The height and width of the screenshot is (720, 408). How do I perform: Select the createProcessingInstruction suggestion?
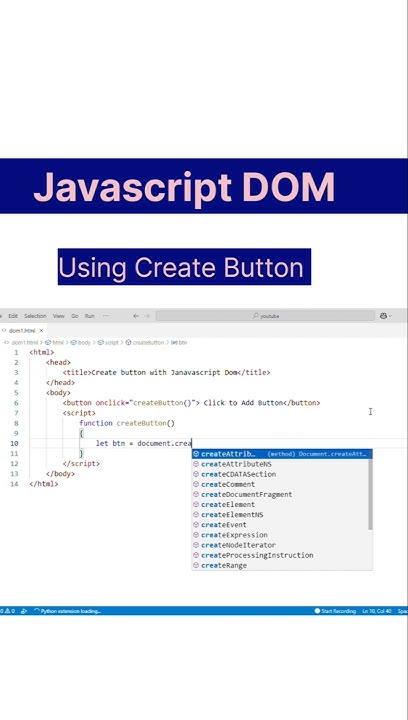[x=280, y=555]
